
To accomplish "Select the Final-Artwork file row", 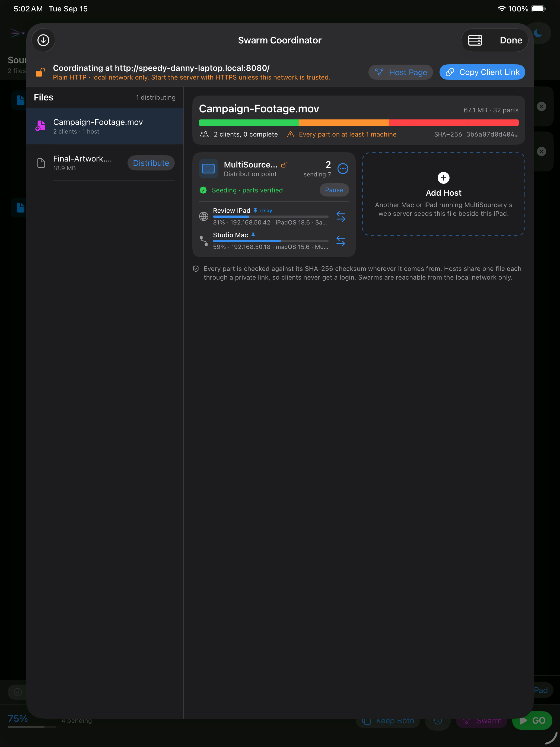I will [x=105, y=163].
